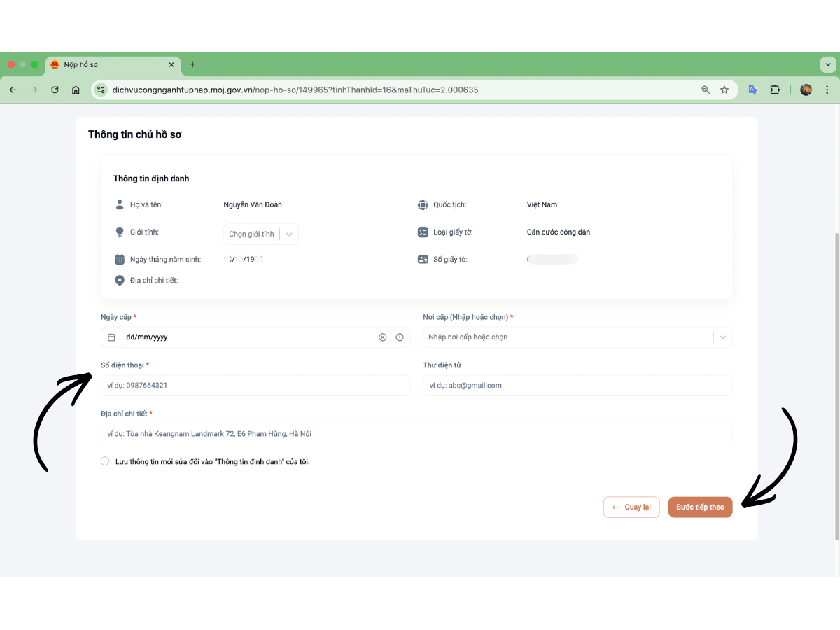
Task: Clear the Ngày cấp date with x icon
Action: pyautogui.click(x=383, y=337)
